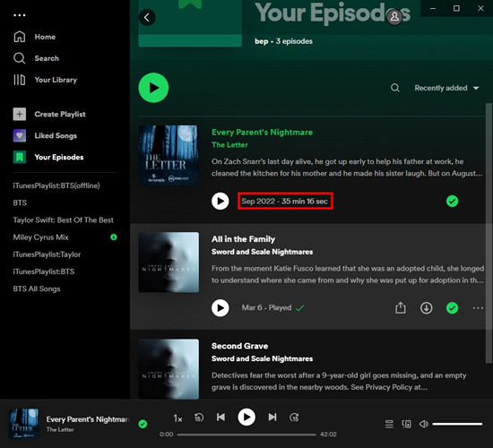Click now playing cover art in player bar
493x448 pixels.
pos(24,424)
